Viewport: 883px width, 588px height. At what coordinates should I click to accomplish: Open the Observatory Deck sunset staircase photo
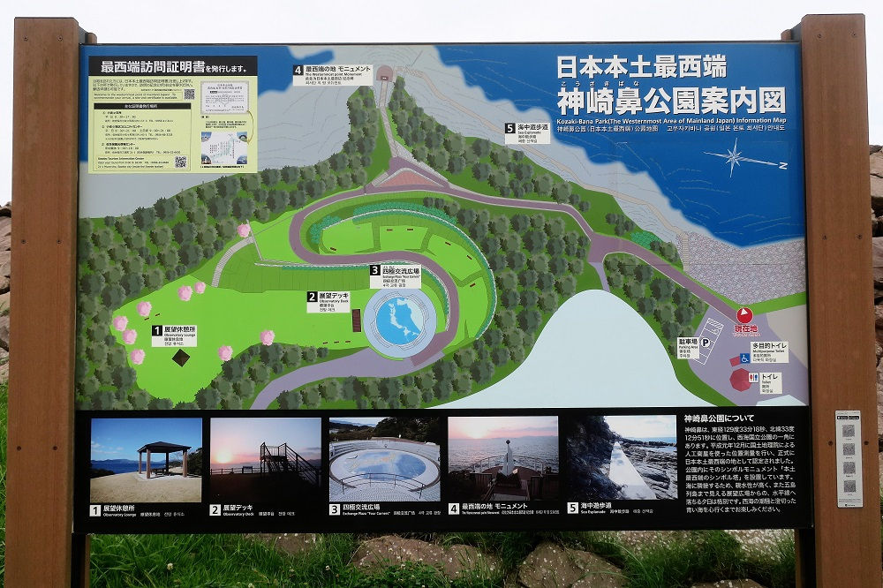tap(265, 459)
